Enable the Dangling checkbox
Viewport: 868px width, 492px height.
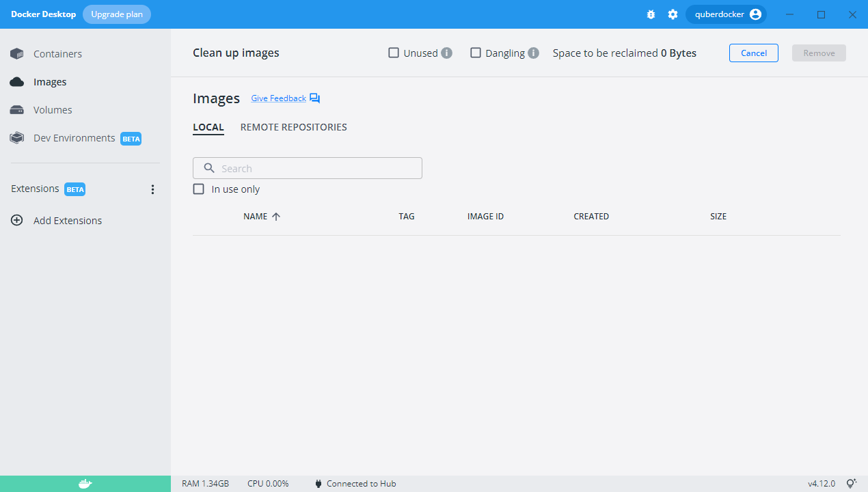pyautogui.click(x=476, y=53)
